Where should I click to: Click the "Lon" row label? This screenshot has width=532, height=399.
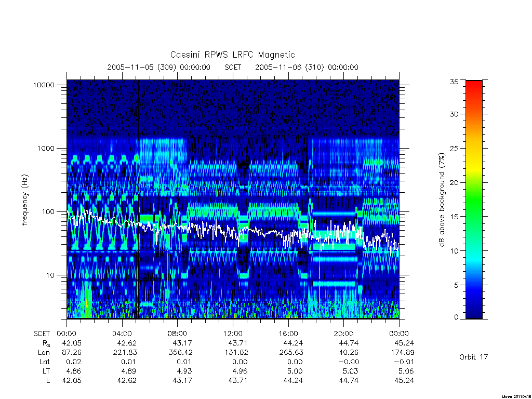[x=44, y=353]
